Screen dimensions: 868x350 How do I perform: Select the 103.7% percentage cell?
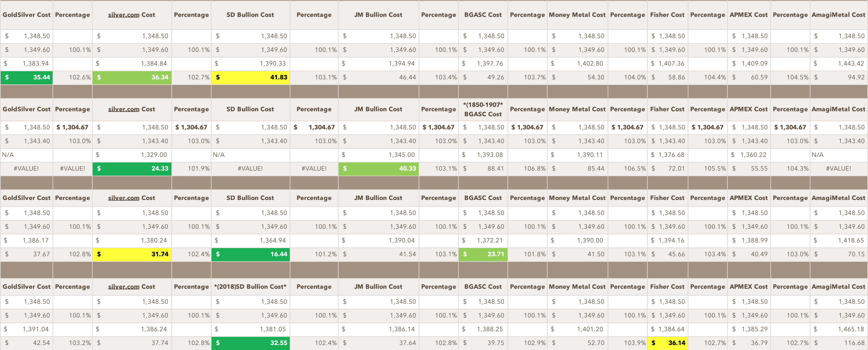[527, 77]
